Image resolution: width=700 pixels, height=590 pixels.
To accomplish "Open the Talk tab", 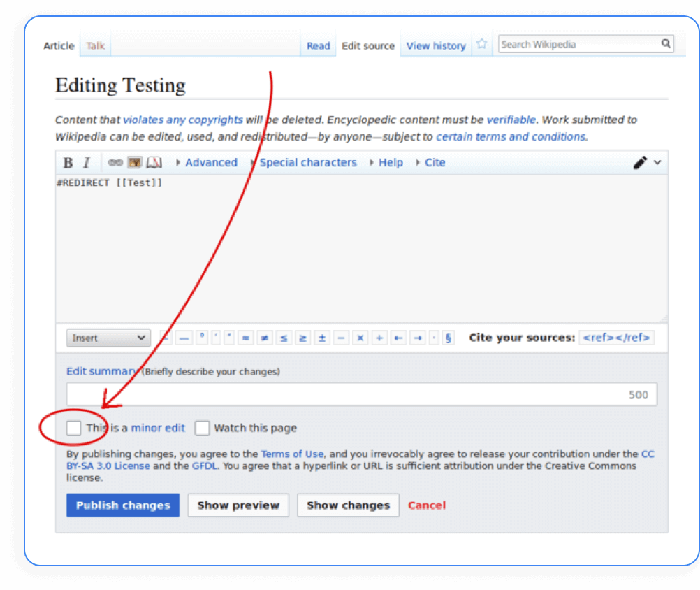I will 95,45.
